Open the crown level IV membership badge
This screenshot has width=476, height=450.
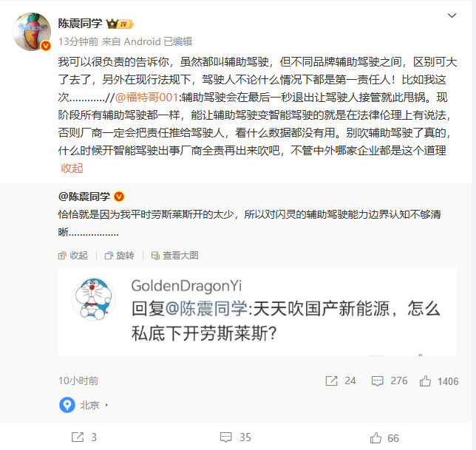coord(120,24)
